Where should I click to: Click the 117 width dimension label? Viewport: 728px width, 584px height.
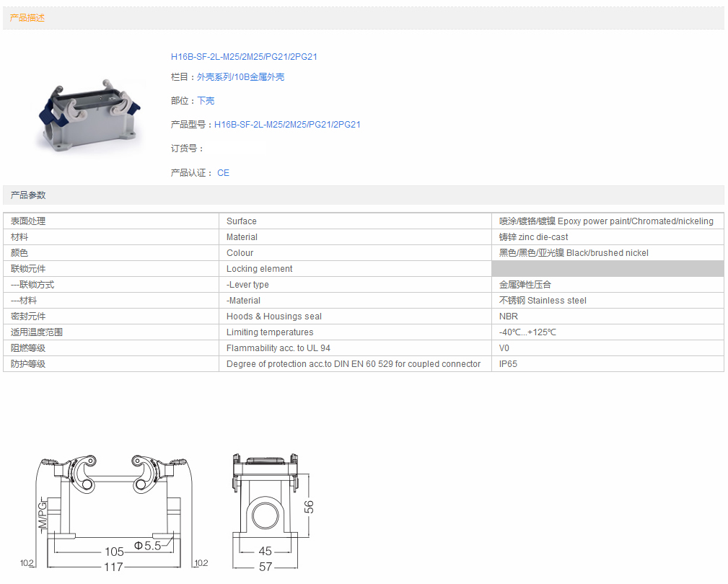[113, 567]
